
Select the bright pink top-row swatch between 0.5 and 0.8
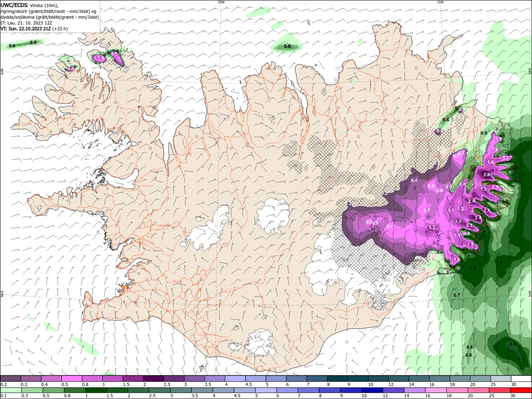(71, 379)
